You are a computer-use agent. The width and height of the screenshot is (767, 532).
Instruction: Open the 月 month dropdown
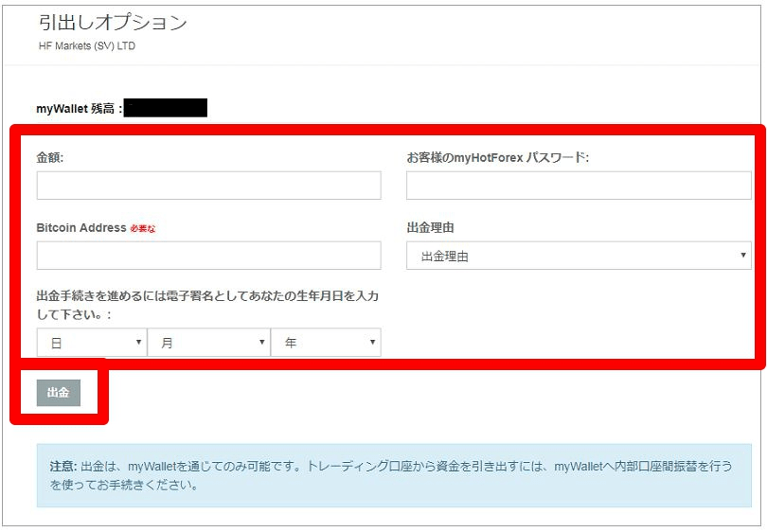coord(208,343)
